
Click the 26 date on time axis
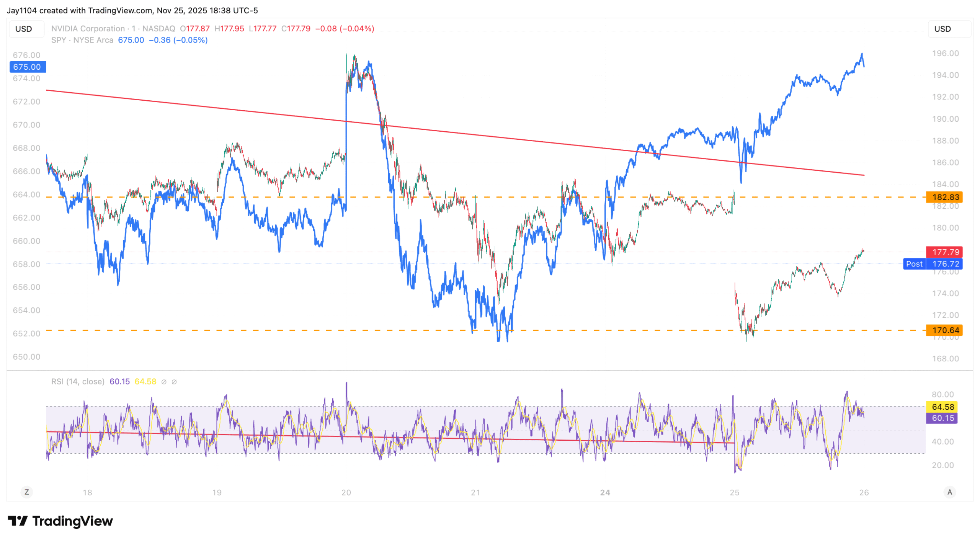[x=864, y=492]
